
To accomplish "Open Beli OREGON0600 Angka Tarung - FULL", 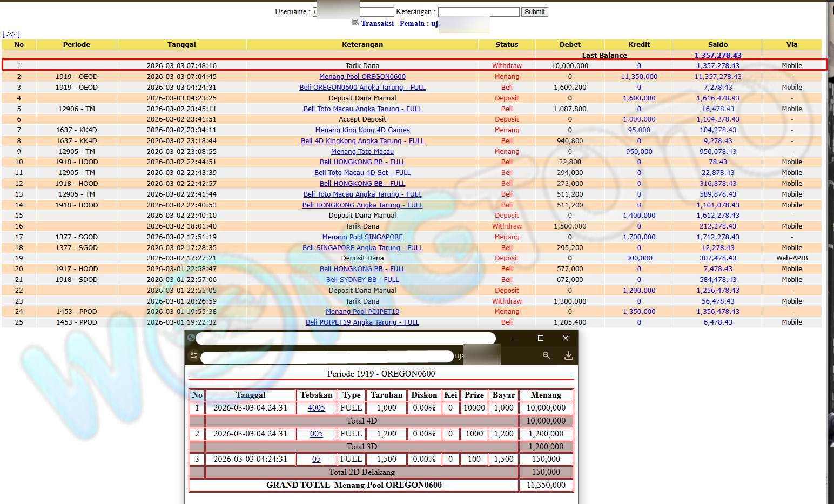I will click(362, 88).
